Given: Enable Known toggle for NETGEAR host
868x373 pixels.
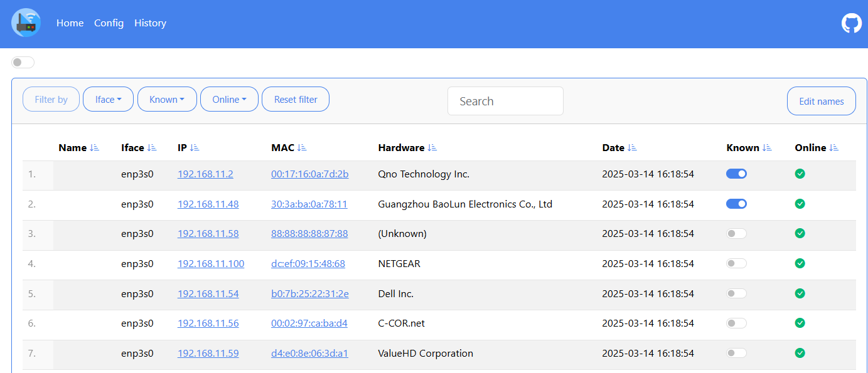Looking at the screenshot, I should click(736, 263).
